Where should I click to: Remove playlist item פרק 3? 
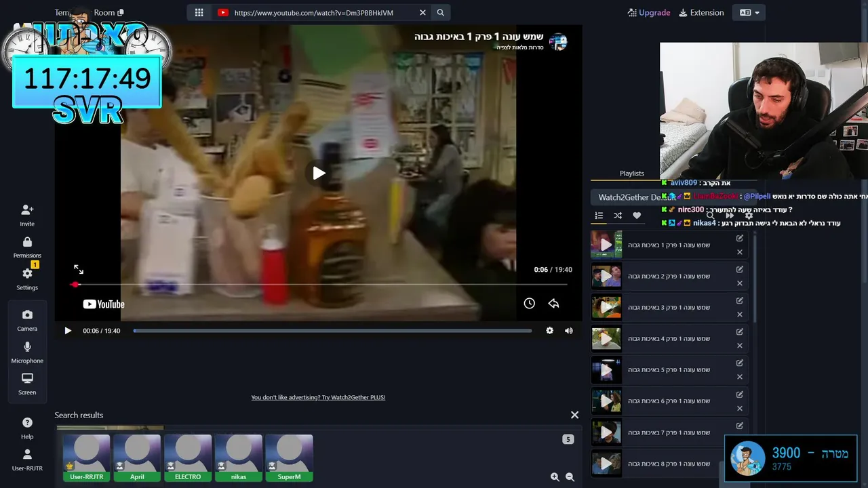tap(740, 314)
